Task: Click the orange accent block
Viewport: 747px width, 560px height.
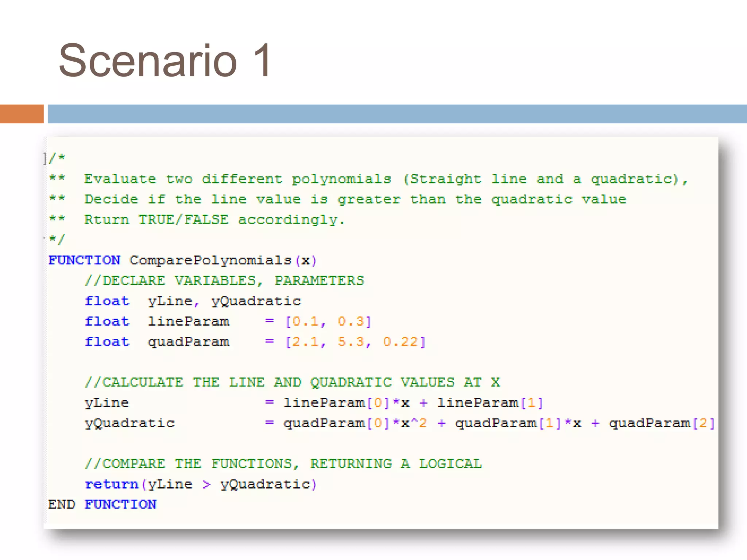Action: click(22, 114)
